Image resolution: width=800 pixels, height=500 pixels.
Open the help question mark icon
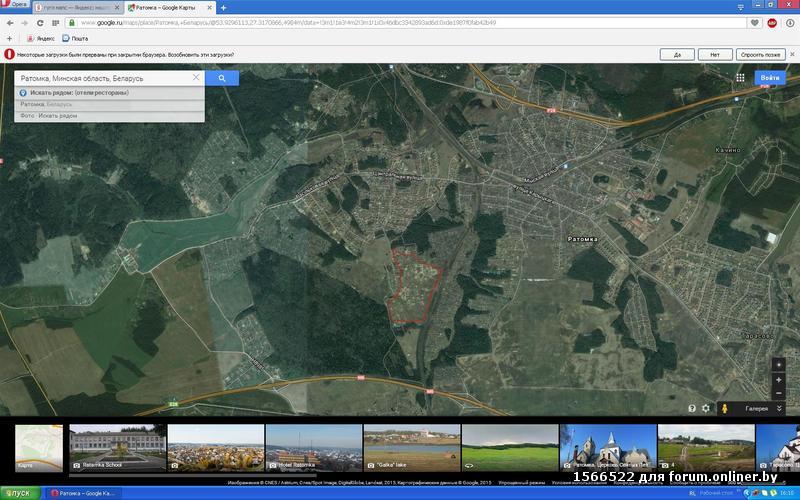[x=691, y=408]
